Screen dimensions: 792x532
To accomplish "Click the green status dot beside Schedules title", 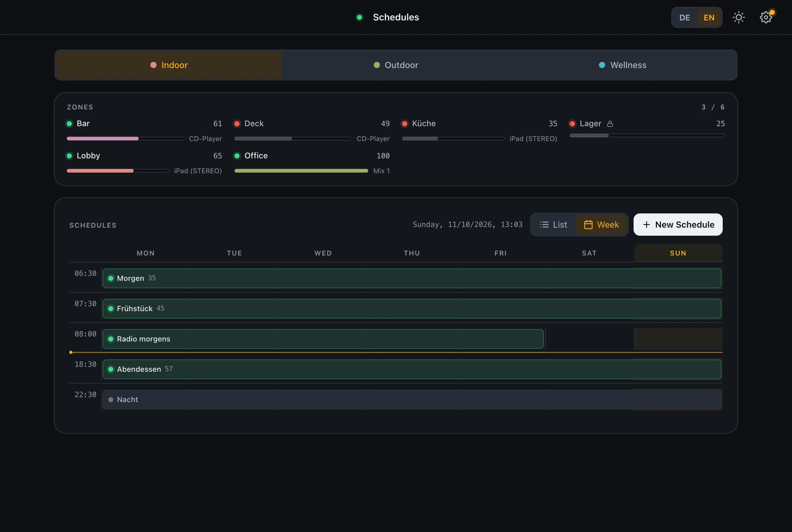I will point(359,17).
